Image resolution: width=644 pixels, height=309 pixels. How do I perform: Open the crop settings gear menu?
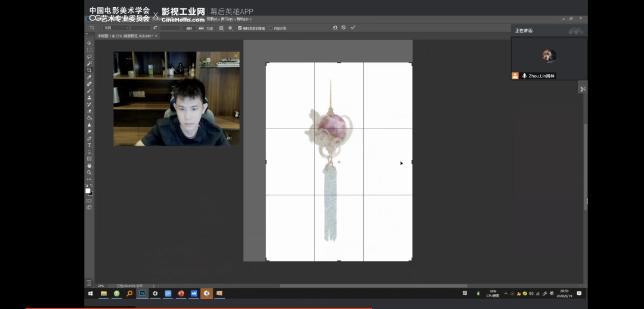230,28
